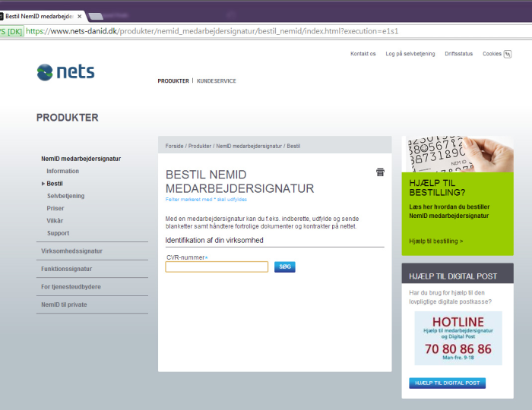This screenshot has height=410, width=532.
Task: Go to Produkter breadcrumb
Action: click(x=200, y=146)
